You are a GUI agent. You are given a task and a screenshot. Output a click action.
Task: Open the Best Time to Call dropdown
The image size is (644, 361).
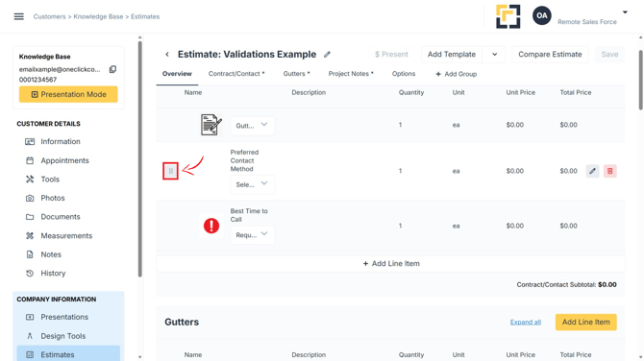252,235
